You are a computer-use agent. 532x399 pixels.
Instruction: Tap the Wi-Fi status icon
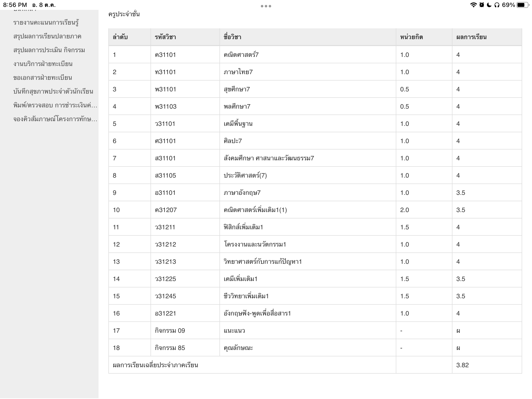[473, 5]
